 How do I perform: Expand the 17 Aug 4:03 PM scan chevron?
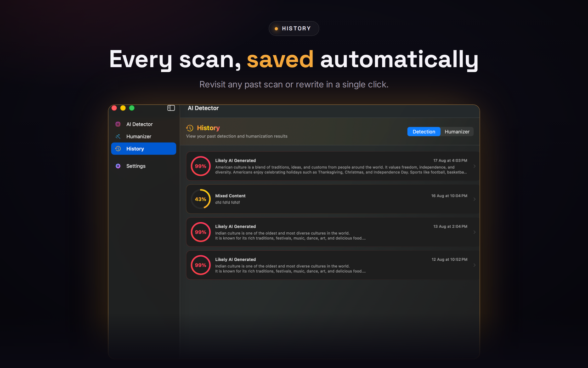click(475, 166)
